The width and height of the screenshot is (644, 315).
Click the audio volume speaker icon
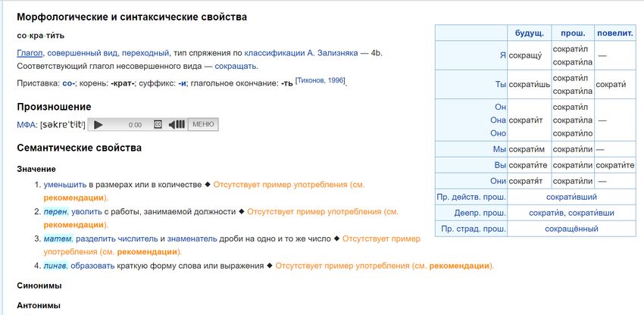click(176, 124)
